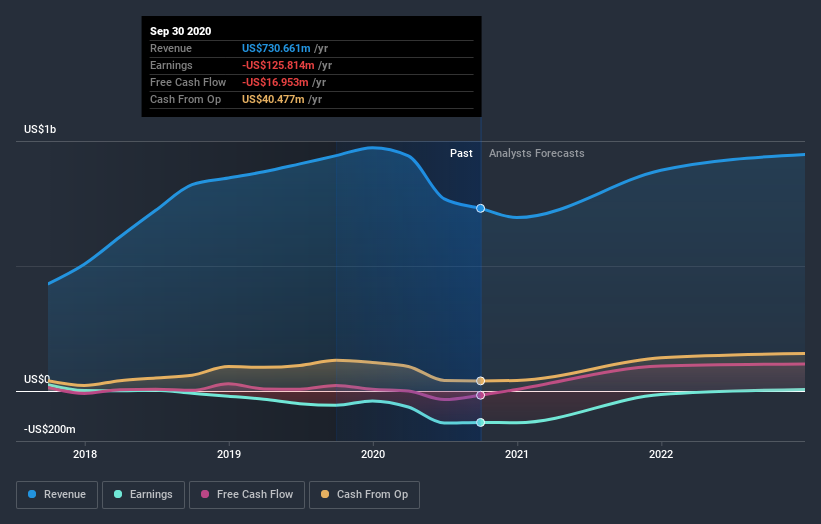Toggle the Cash From Op legend button
Screen dimensions: 821x524
coord(364,495)
